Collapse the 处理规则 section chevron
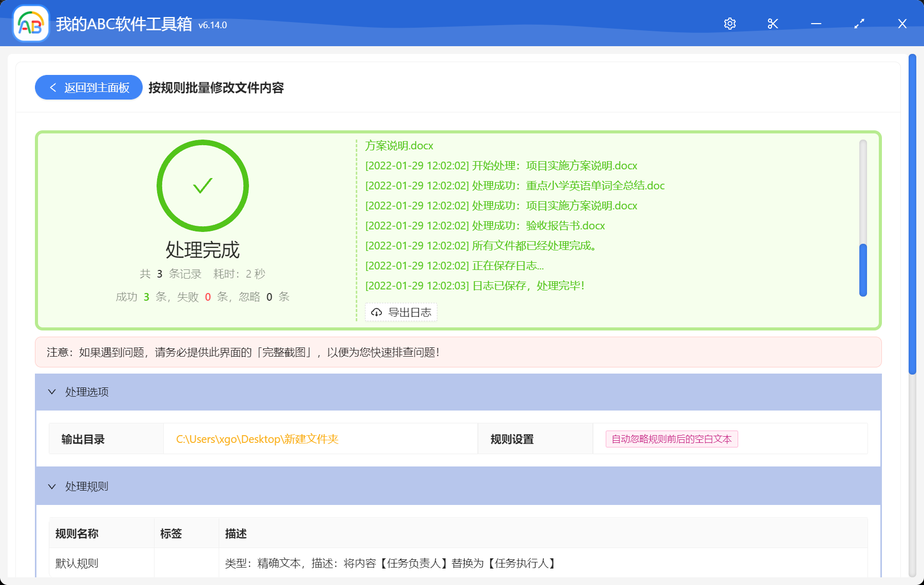 pos(52,486)
